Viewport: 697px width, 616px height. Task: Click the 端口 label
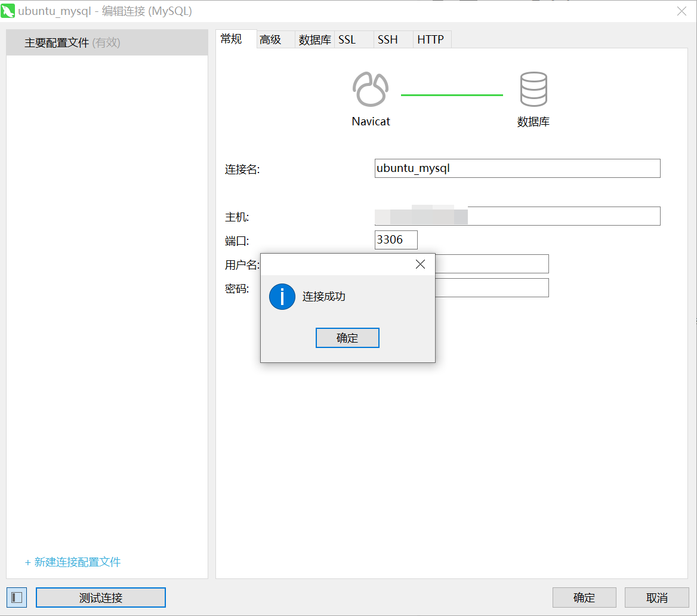point(237,241)
